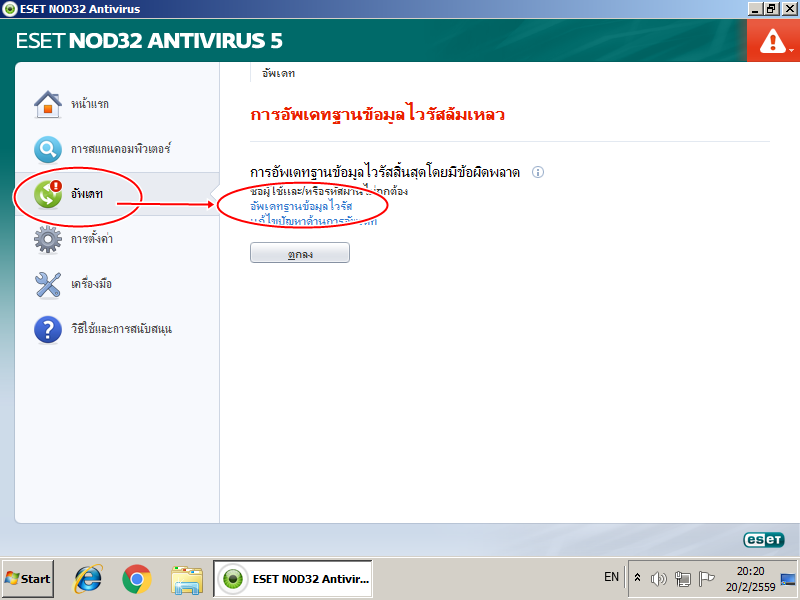This screenshot has height=600, width=800.
Task: Minimize the ESET NOD32 window
Action: tap(756, 8)
